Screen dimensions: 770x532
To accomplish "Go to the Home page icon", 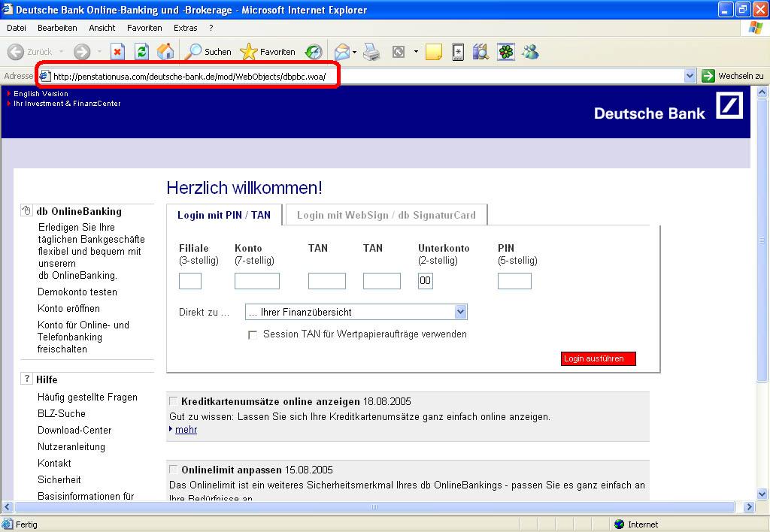I will (165, 52).
